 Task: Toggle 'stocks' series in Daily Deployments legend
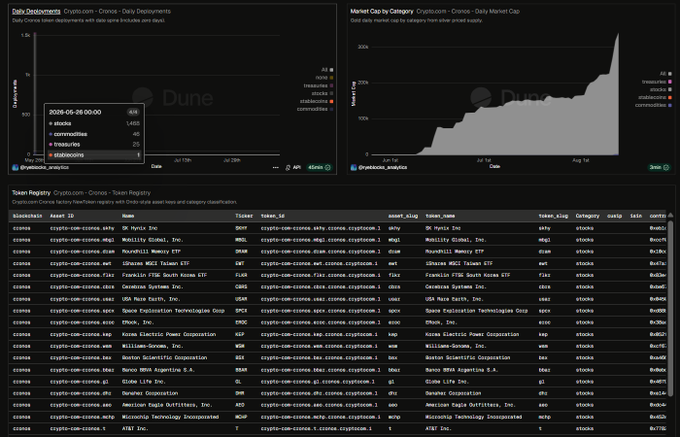click(322, 93)
